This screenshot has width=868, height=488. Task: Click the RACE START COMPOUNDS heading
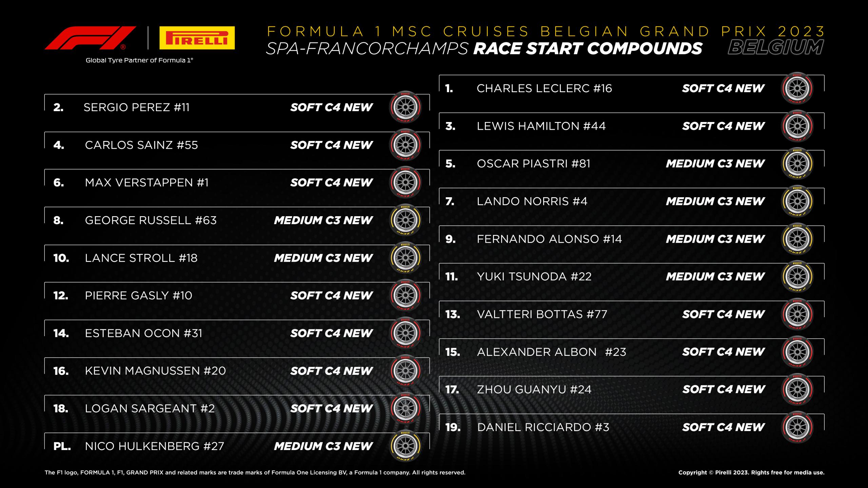click(x=588, y=48)
